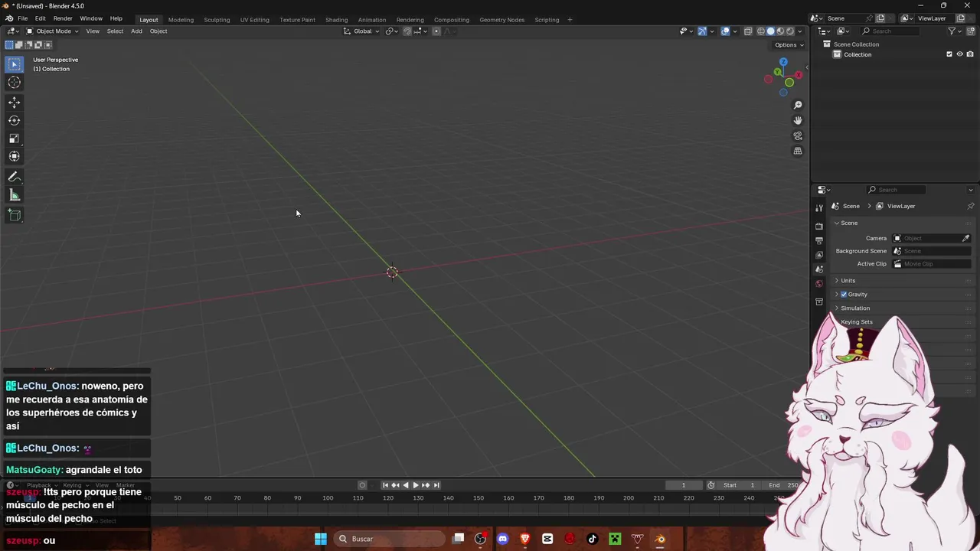
Task: Switch perspective/orthographic grid icon
Action: click(798, 151)
